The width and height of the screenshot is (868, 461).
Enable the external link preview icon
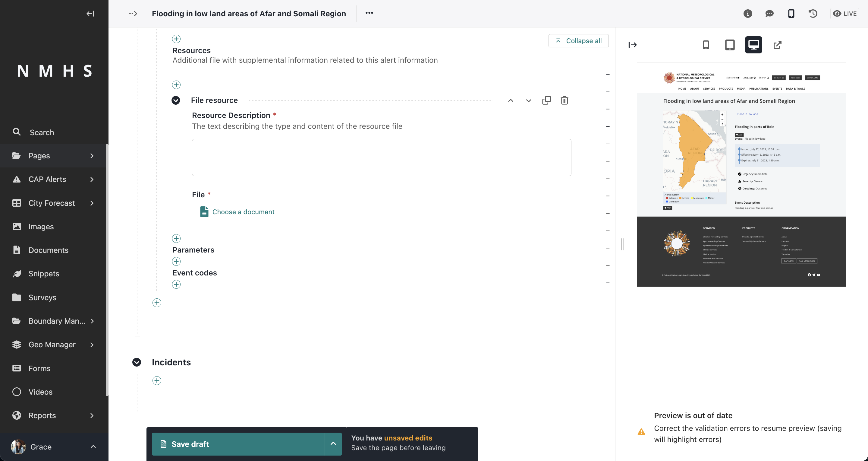tap(777, 45)
